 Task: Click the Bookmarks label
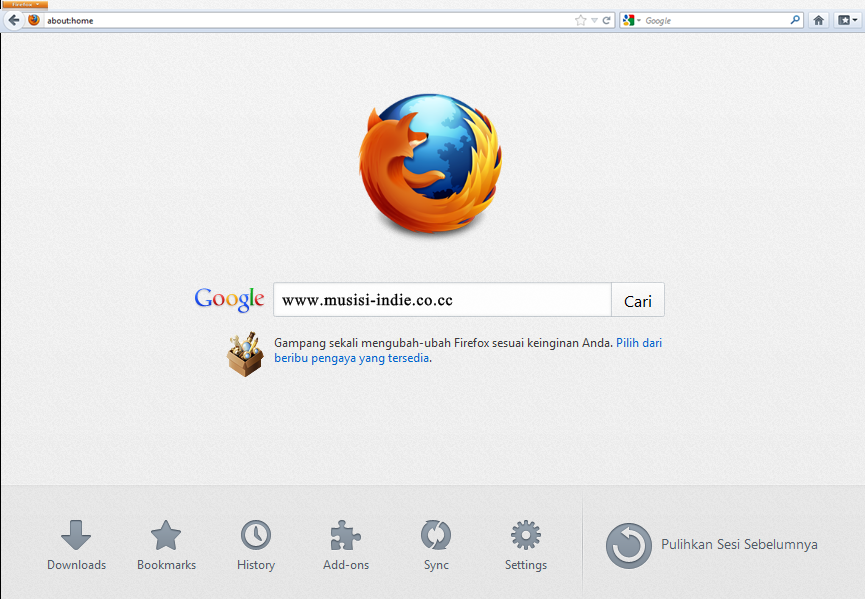[x=166, y=565]
